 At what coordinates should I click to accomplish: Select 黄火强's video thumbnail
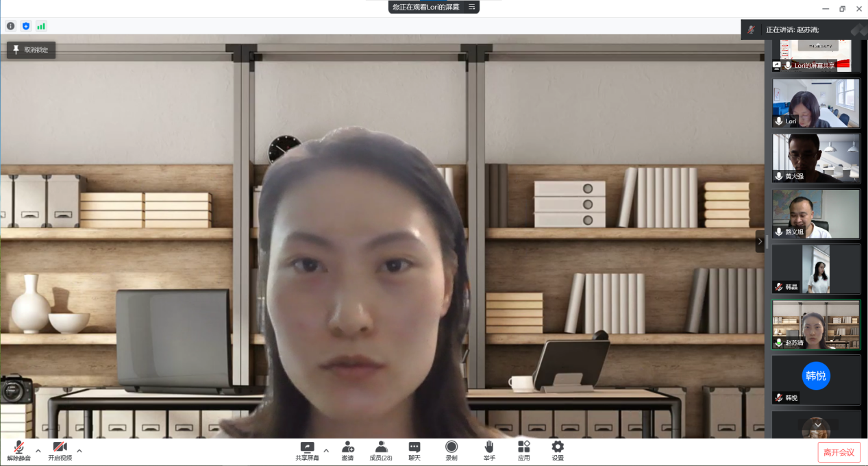click(815, 158)
